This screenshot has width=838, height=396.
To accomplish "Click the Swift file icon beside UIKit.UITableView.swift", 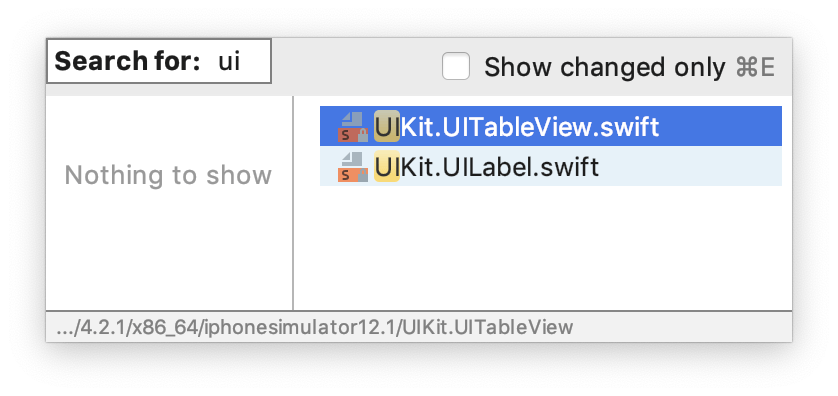I will pyautogui.click(x=353, y=127).
